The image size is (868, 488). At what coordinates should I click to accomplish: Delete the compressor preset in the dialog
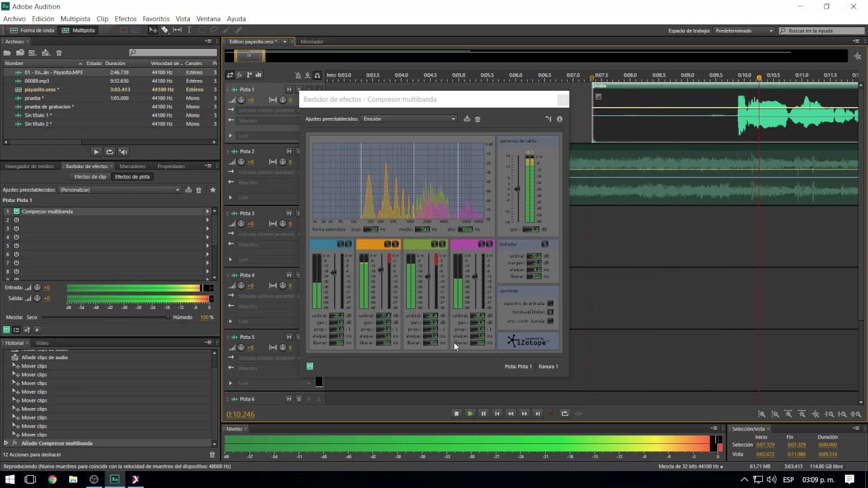pyautogui.click(x=477, y=119)
